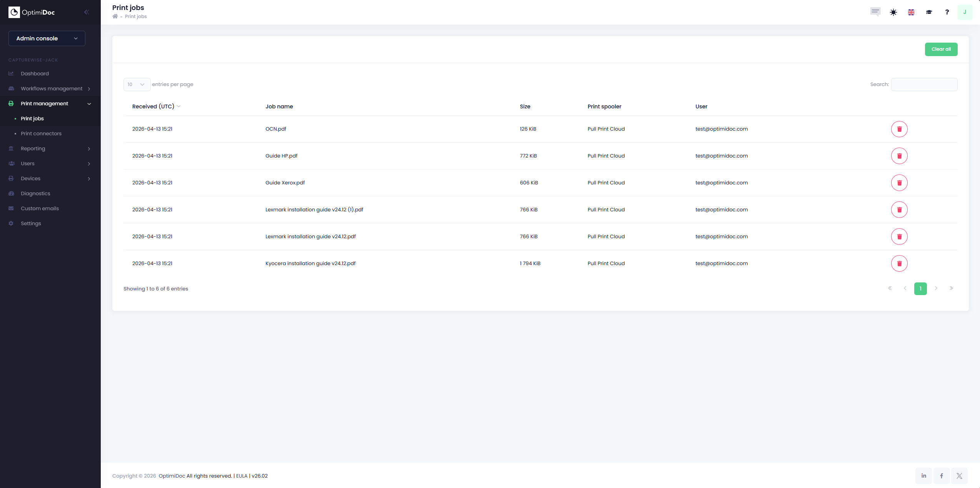Open the chat messages icon
This screenshot has width=980, height=488.
point(875,12)
